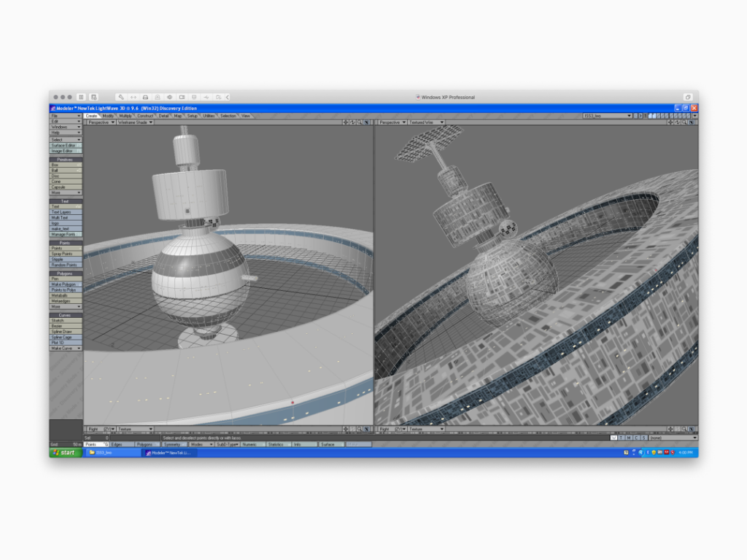The width and height of the screenshot is (747, 560).
Task: Click the Make Polygon tool
Action: tap(66, 284)
